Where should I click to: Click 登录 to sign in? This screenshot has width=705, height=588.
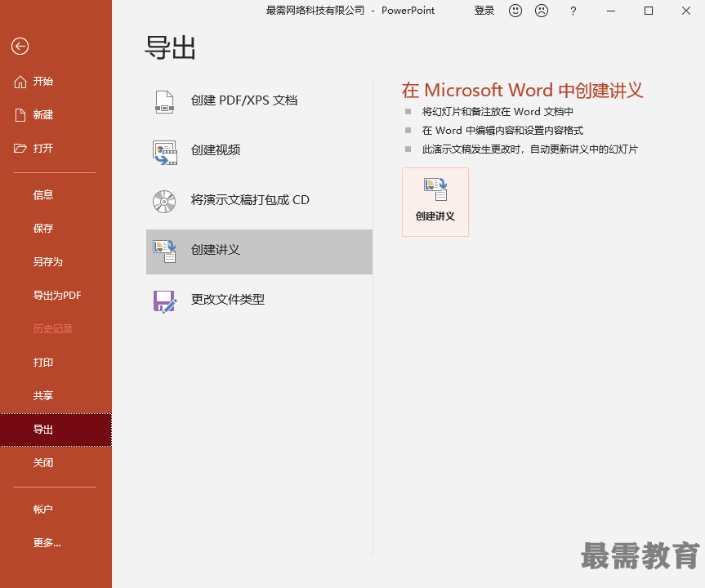coord(484,11)
